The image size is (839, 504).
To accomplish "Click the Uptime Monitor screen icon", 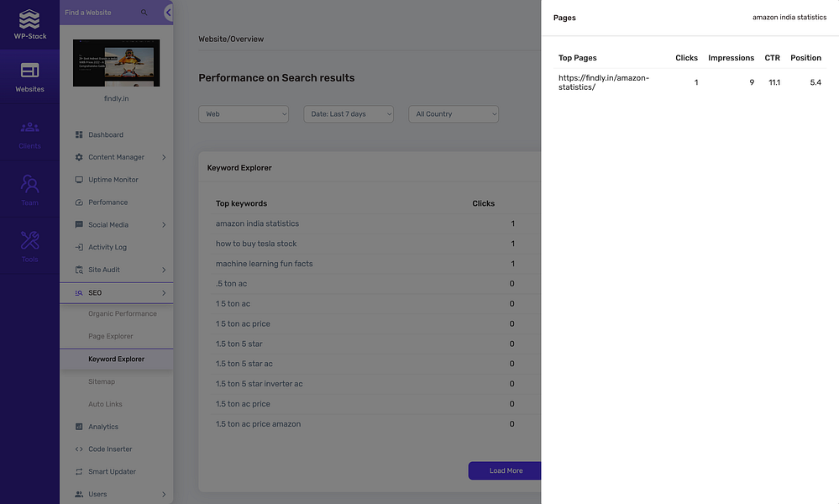I will click(x=79, y=180).
